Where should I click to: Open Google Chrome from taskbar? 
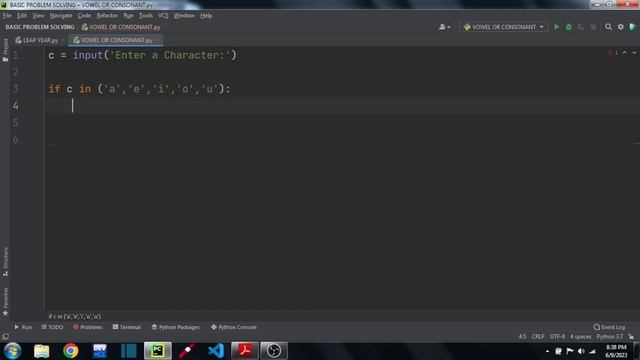[x=71, y=351]
